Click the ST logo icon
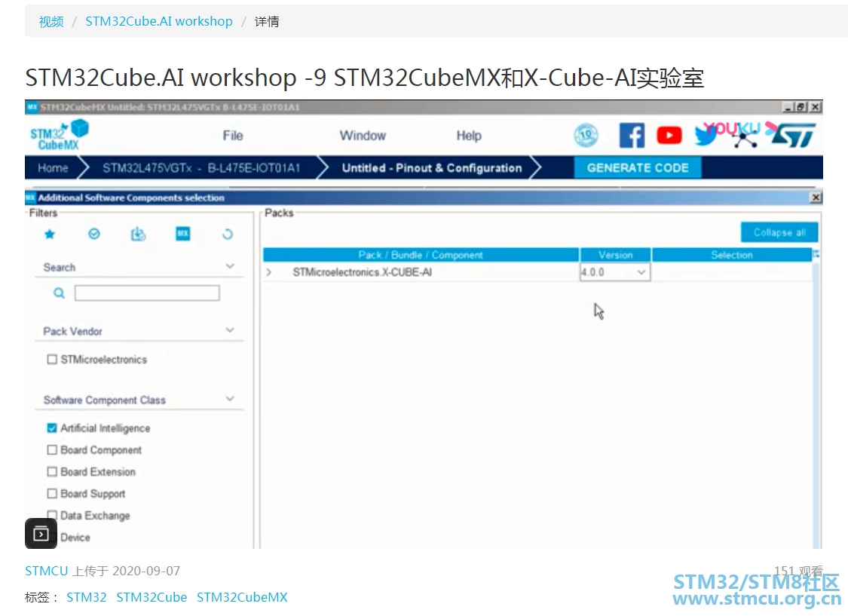The image size is (848, 616). tap(794, 135)
